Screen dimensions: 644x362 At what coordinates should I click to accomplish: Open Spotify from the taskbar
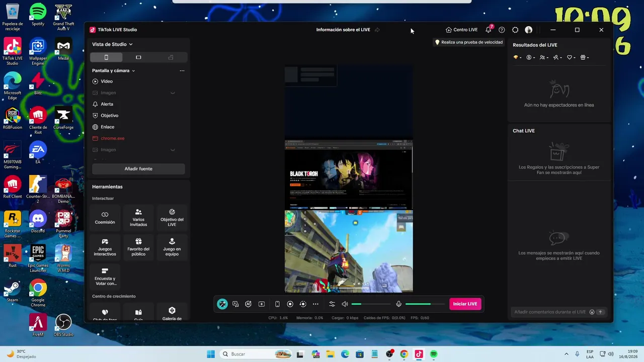point(433,354)
